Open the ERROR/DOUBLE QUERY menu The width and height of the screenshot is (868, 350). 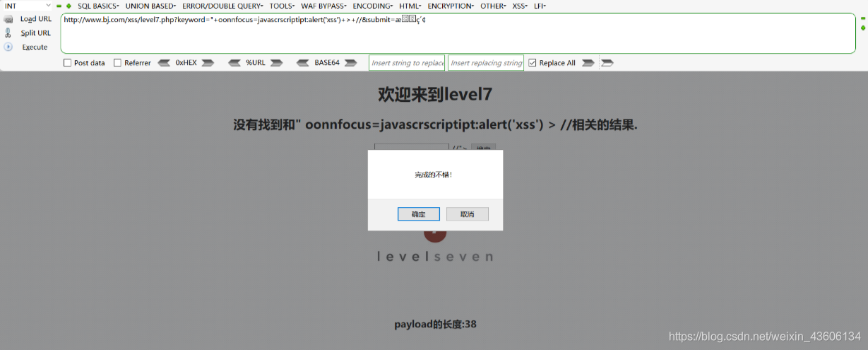[x=222, y=6]
